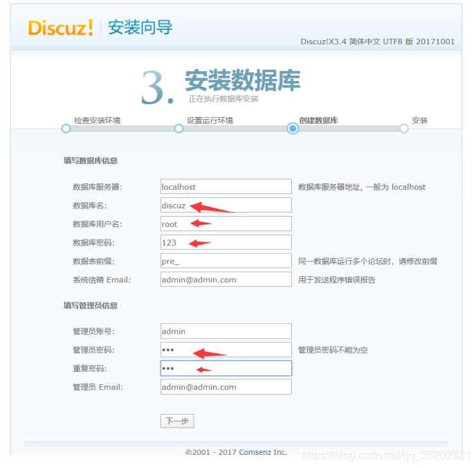Click the 重复密码: label
476x468 pixels.
point(90,368)
